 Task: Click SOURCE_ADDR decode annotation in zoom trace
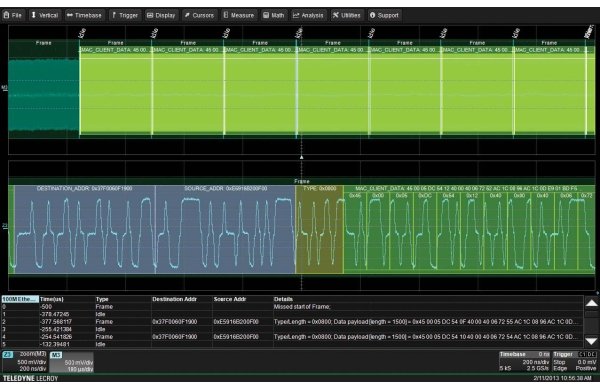tap(225, 189)
